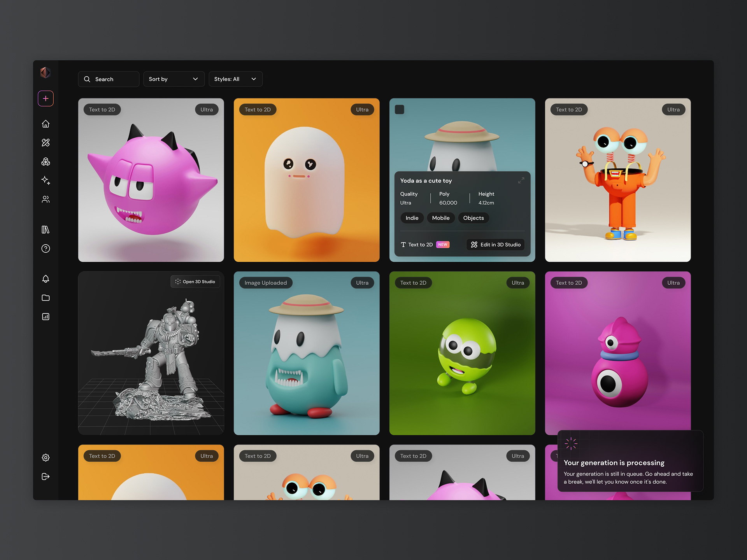Click the Text to 2D NEW option
This screenshot has height=560, width=747.
425,245
